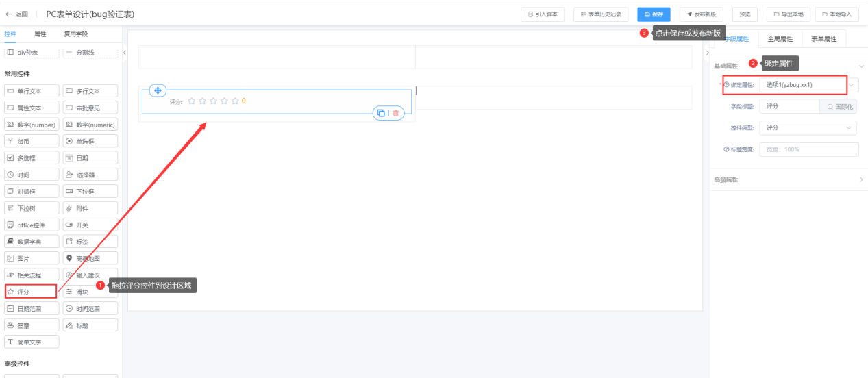Viewport: 868px width, 378px height.
Task: Add the office控件 control
Action: click(32, 225)
